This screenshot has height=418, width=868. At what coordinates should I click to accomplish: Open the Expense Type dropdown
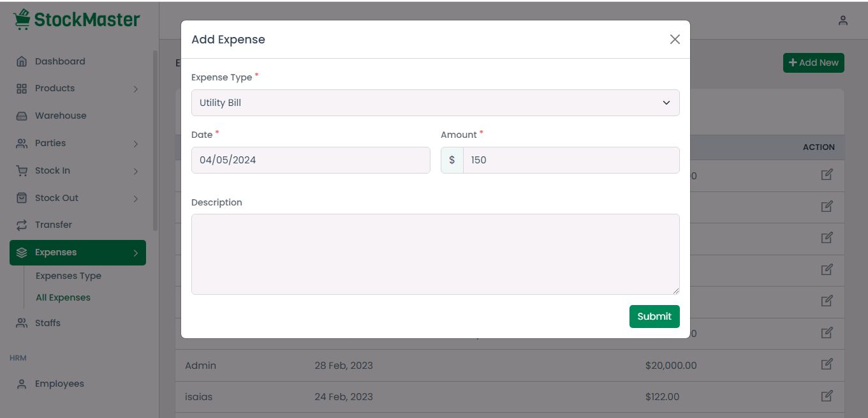point(435,103)
